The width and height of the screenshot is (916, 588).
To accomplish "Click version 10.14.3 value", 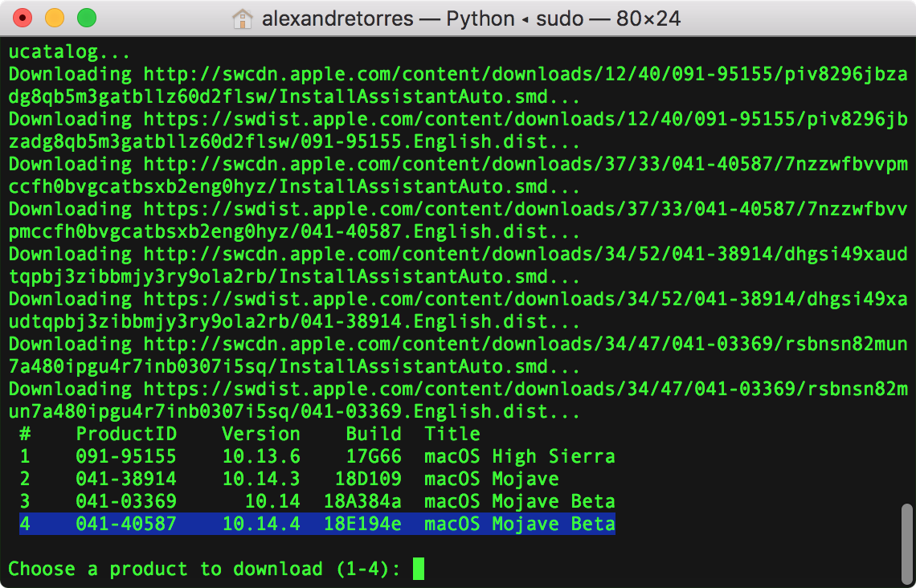I will pos(261,479).
